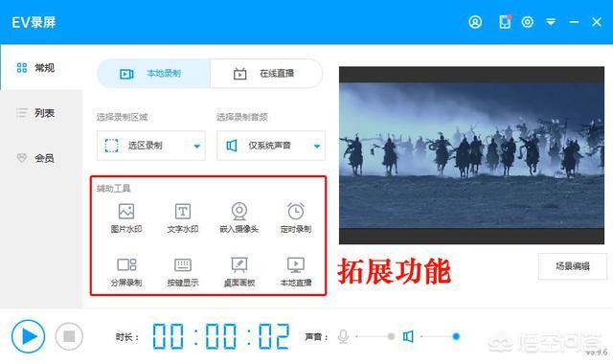This screenshot has height=364, width=613.
Task: Open the 分屏录制 tool
Action: click(x=125, y=272)
